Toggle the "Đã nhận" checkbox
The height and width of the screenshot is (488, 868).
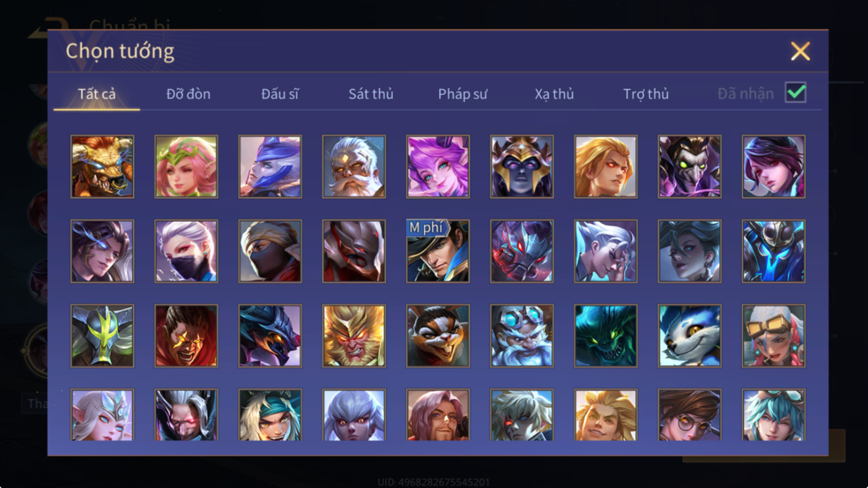pyautogui.click(x=795, y=92)
